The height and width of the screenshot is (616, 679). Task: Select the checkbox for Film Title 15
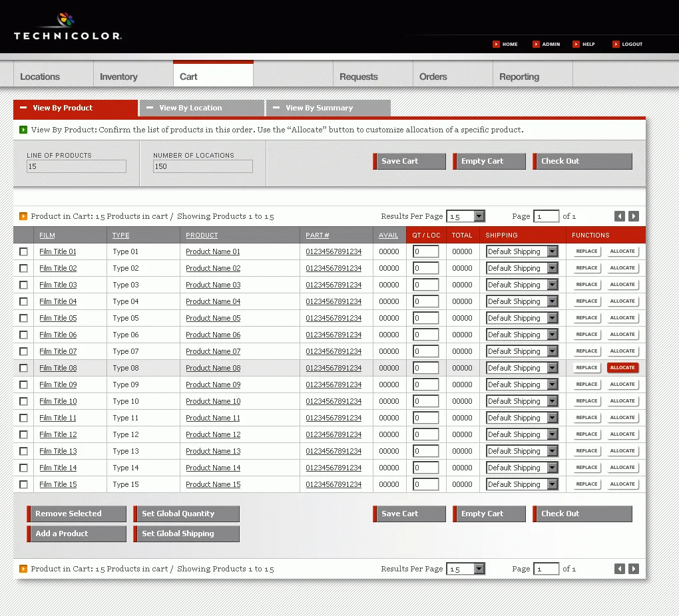(23, 484)
